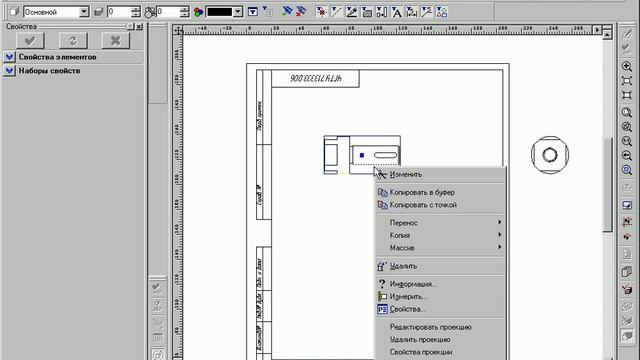This screenshot has height=360, width=640.
Task: Click the monitor screen icon in right toolbar
Action: (627, 205)
